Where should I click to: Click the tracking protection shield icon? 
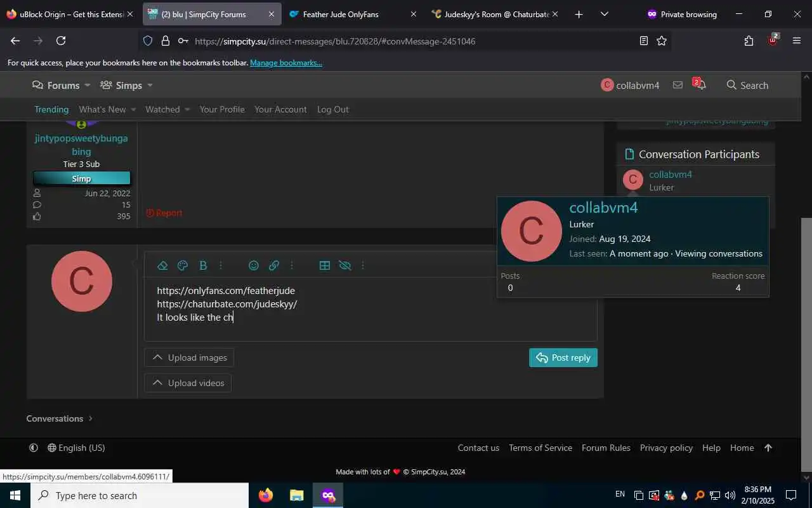click(x=148, y=41)
